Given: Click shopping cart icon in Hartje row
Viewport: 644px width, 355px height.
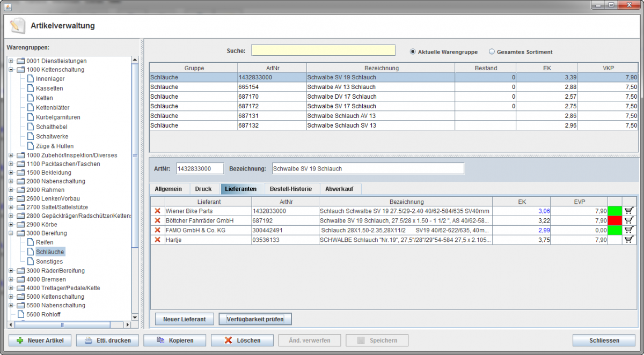Looking at the screenshot, I should pyautogui.click(x=628, y=240).
